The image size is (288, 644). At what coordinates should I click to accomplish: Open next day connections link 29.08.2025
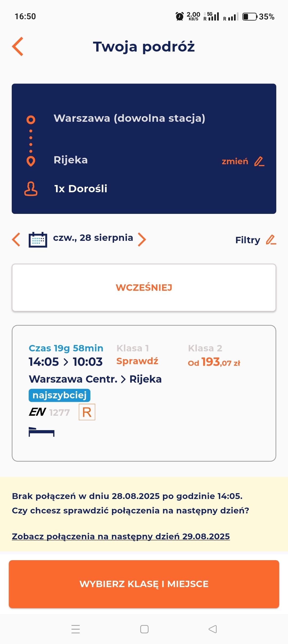pos(121,536)
